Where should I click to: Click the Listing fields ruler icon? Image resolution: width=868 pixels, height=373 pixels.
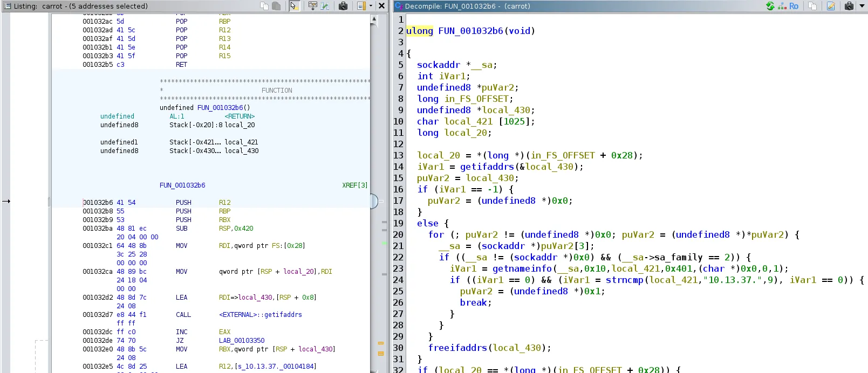361,6
